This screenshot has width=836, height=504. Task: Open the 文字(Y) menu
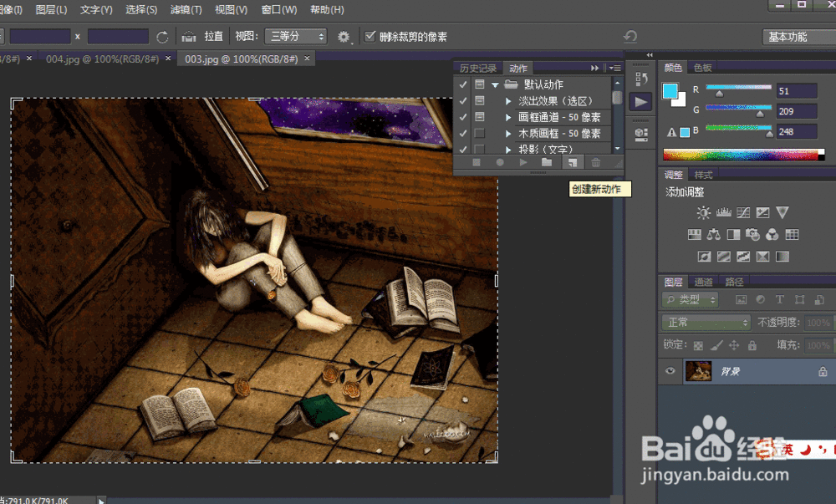tap(96, 9)
